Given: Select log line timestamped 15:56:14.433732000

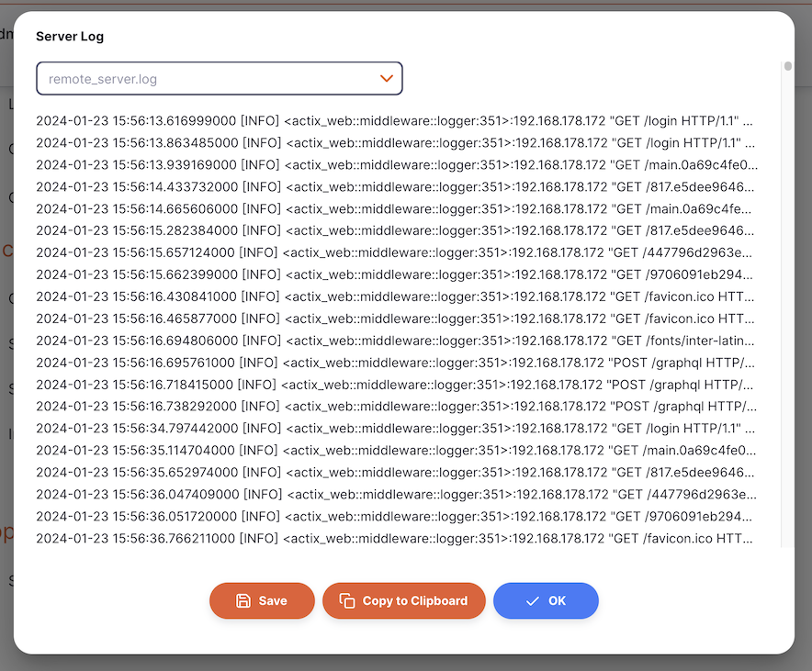Looking at the screenshot, I should tap(395, 186).
